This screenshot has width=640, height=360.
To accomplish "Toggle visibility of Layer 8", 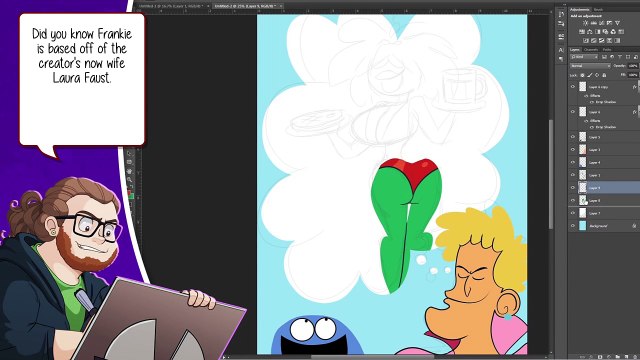I will [x=573, y=200].
